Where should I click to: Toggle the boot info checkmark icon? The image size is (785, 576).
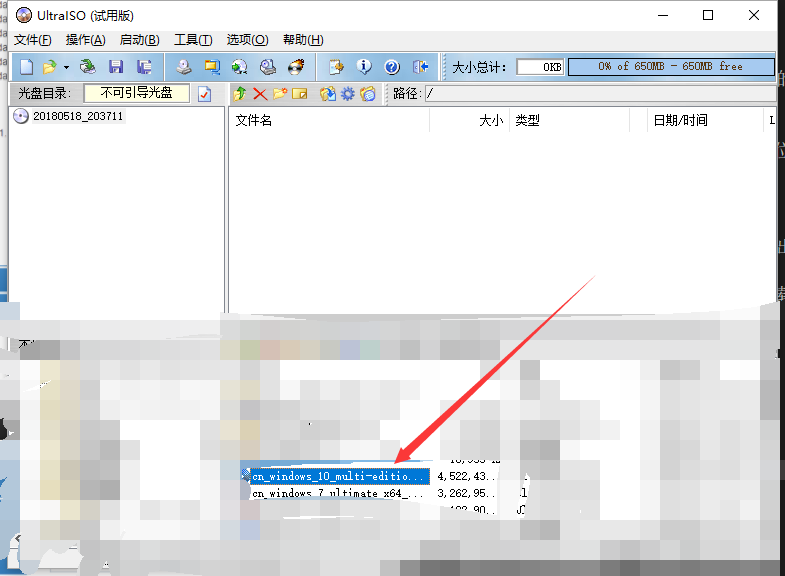pos(205,94)
